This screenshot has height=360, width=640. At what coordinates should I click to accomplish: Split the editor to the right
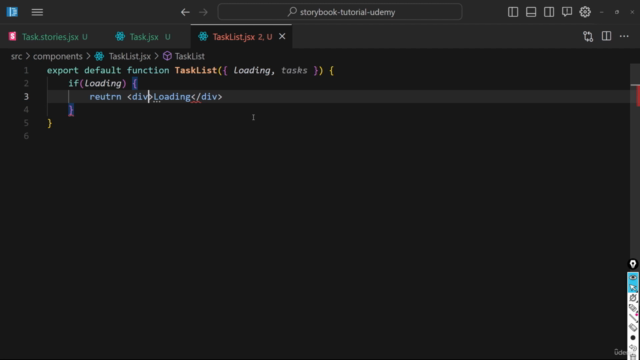pos(607,36)
